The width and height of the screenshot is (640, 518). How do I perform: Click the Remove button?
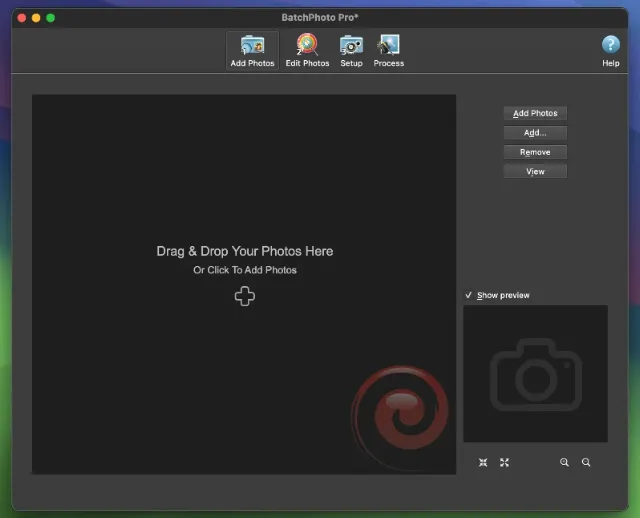[x=535, y=152]
